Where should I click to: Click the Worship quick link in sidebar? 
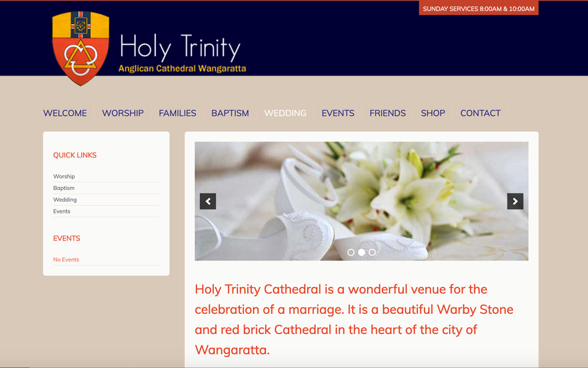(64, 176)
